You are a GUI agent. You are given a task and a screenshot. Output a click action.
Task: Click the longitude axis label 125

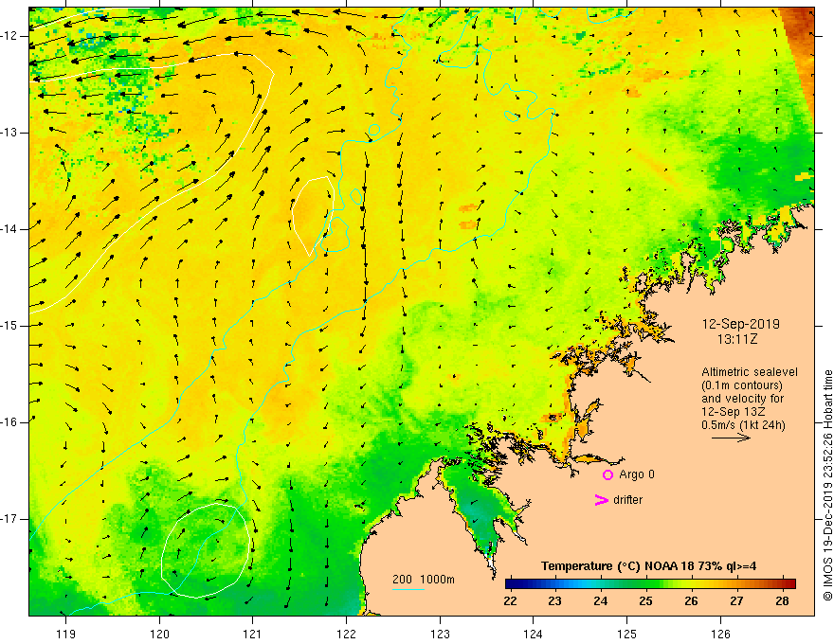[627, 634]
